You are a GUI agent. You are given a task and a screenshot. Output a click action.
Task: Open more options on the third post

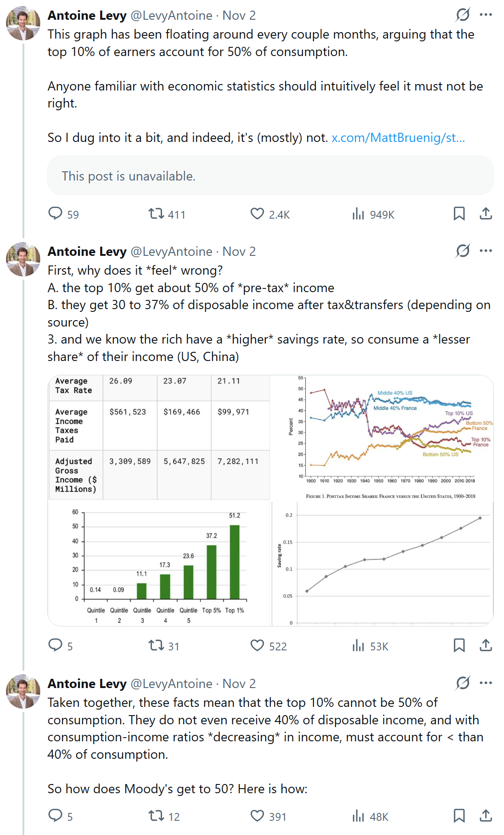pyautogui.click(x=486, y=683)
